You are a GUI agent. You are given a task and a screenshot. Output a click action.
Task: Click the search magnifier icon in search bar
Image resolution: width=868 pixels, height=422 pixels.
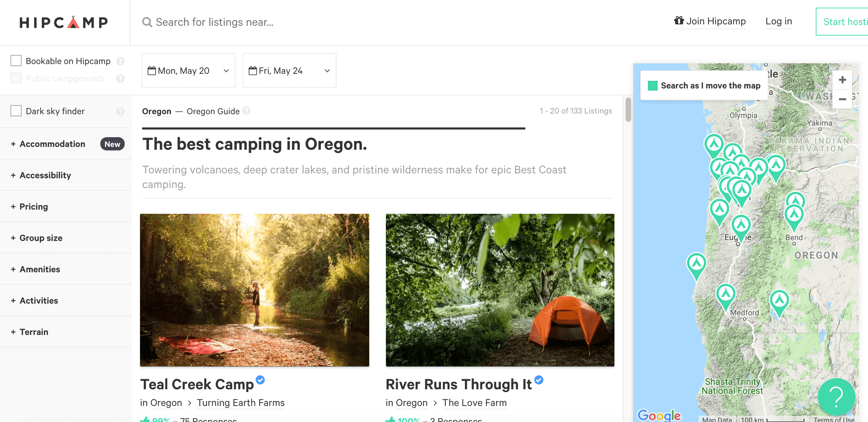pyautogui.click(x=146, y=22)
